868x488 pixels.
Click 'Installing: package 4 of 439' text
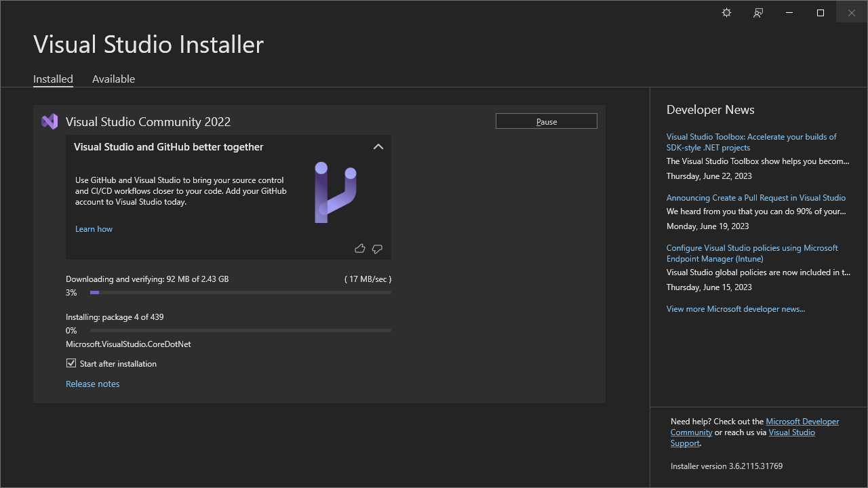pos(115,317)
